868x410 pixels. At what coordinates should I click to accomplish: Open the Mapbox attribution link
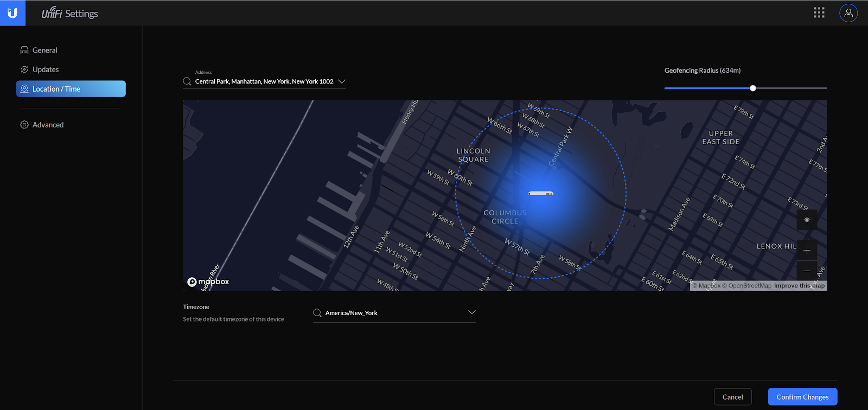[x=706, y=286]
